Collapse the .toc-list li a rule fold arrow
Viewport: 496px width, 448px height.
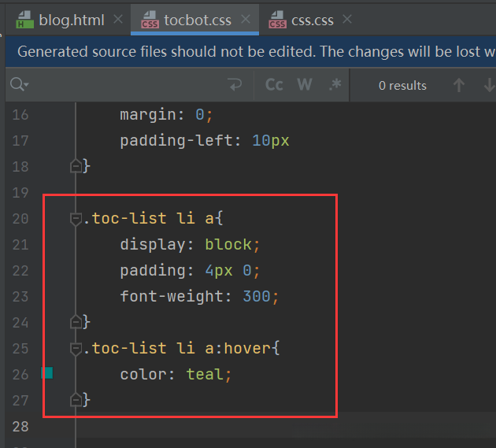(76, 219)
